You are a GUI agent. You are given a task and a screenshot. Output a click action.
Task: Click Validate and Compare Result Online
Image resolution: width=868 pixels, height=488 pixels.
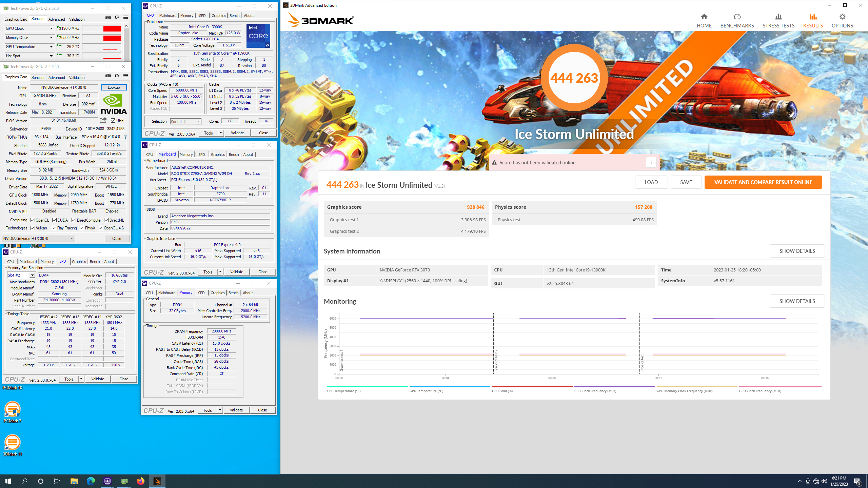(763, 182)
